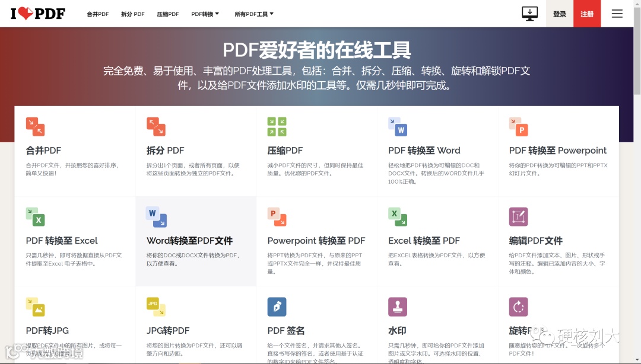The height and width of the screenshot is (364, 641).
Task: Click the Edit PDF (编辑PDF文件) tool icon
Action: [x=518, y=216]
